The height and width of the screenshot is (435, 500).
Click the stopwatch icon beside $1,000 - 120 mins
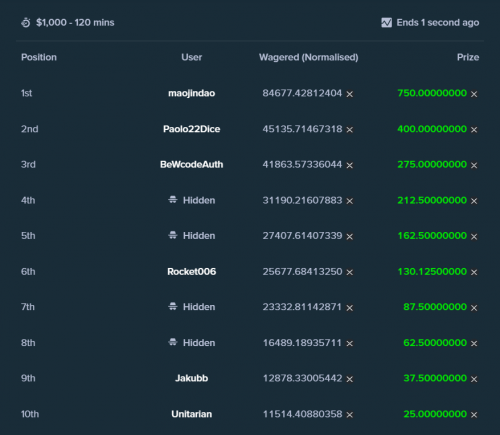click(x=26, y=23)
